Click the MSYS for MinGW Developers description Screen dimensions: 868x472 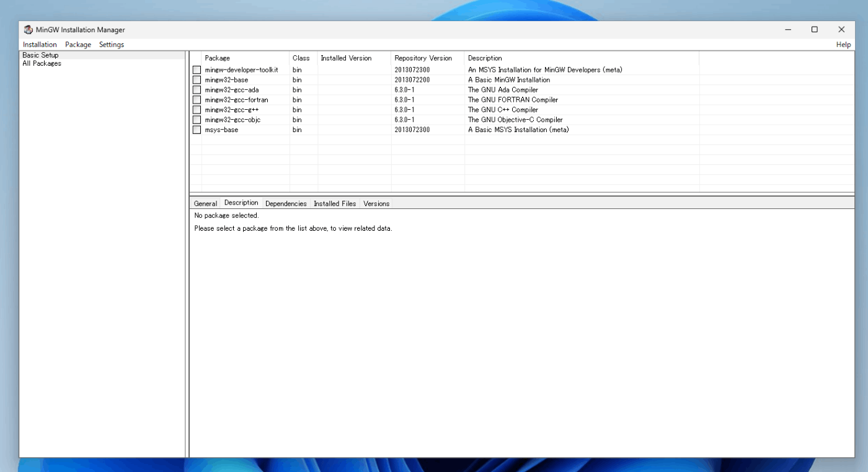coord(545,70)
